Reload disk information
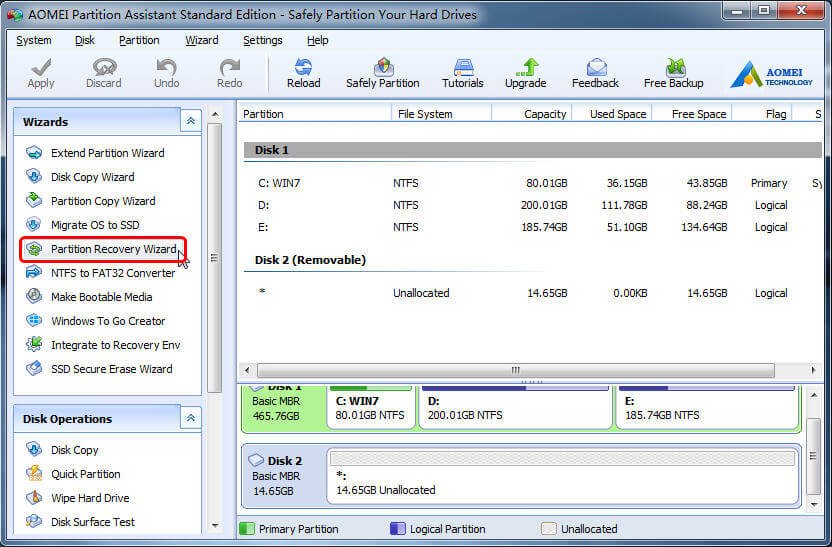832x547 pixels. tap(304, 73)
